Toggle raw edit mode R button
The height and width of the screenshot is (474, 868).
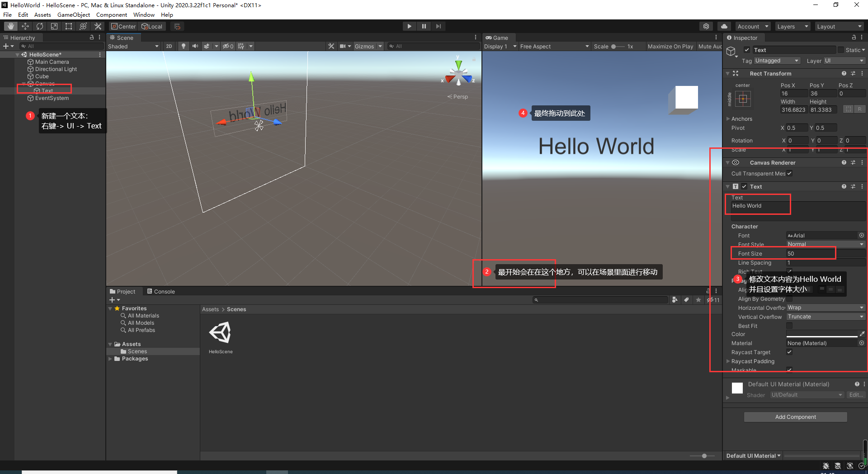[860, 109]
